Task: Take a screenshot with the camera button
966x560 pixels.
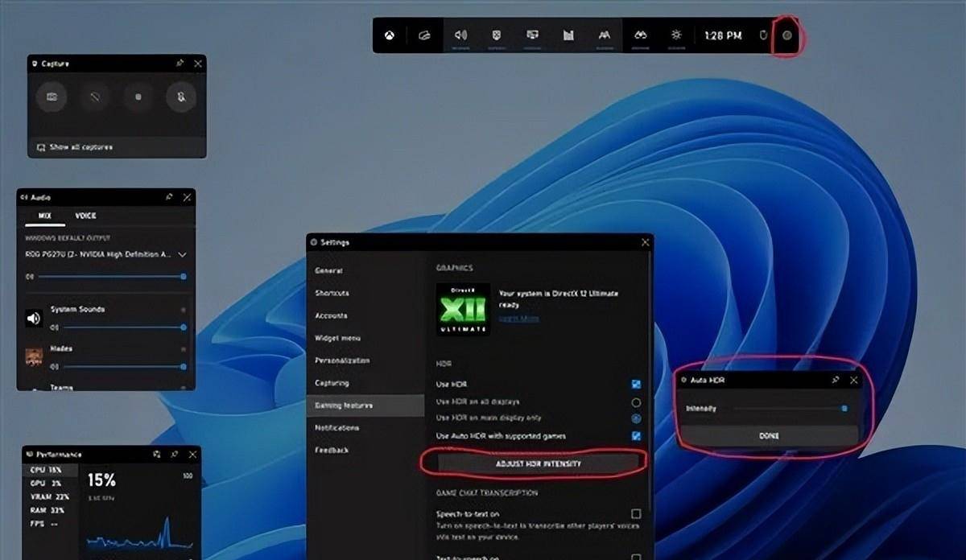Action: pyautogui.click(x=52, y=97)
